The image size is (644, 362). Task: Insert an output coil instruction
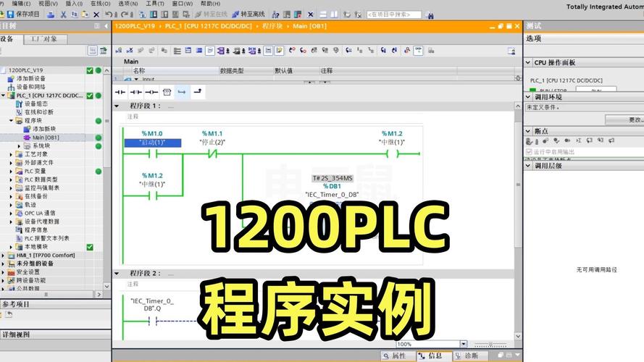point(151,92)
